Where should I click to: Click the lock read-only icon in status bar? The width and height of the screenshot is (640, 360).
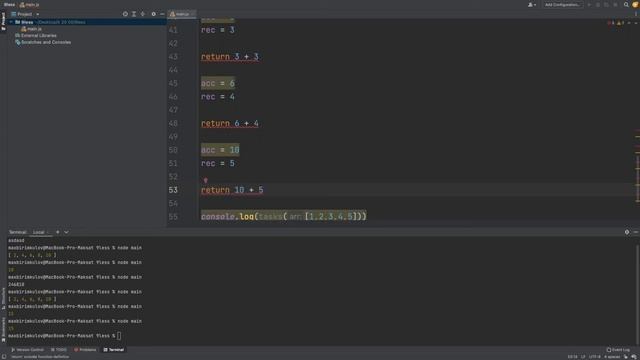tap(626, 356)
